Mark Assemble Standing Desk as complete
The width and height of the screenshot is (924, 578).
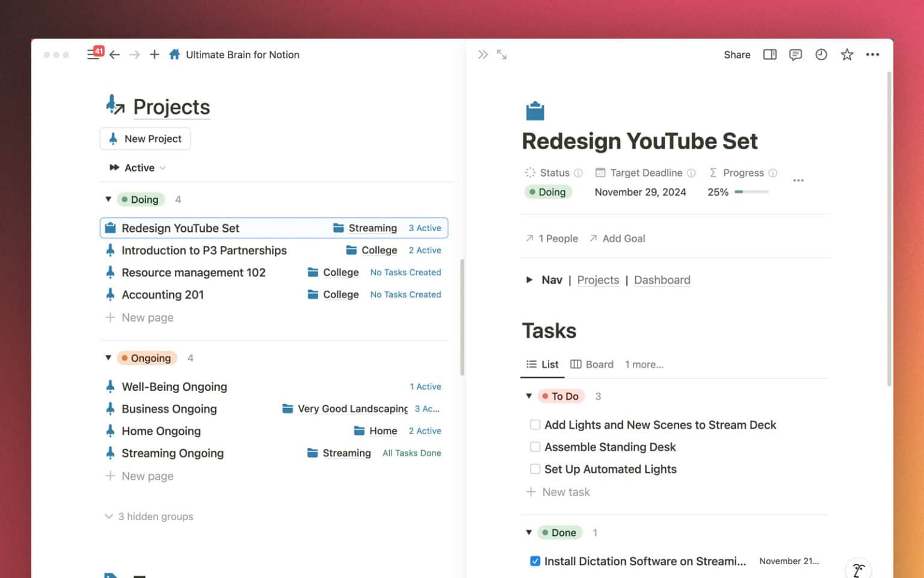(535, 447)
